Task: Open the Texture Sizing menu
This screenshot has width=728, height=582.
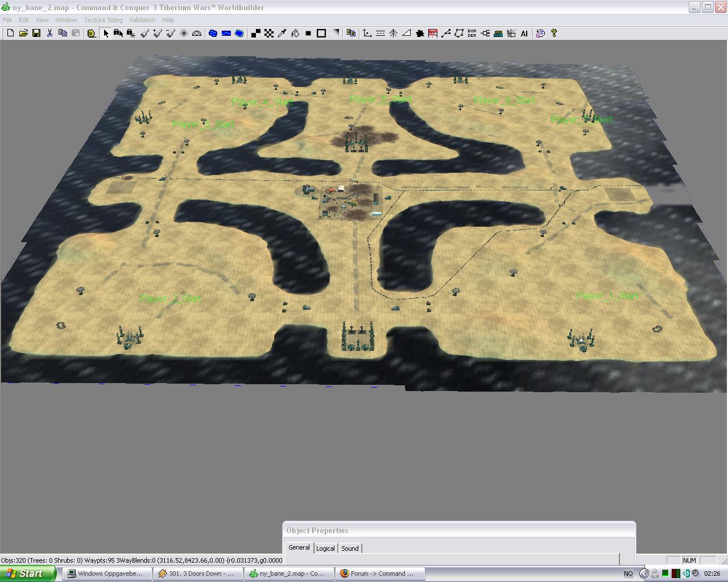Action: [x=103, y=20]
